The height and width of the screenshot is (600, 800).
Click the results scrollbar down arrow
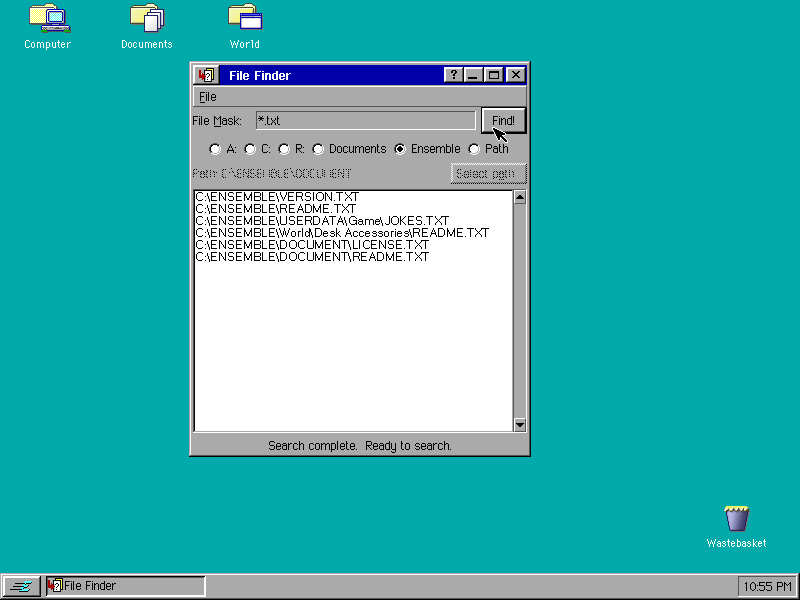(519, 424)
